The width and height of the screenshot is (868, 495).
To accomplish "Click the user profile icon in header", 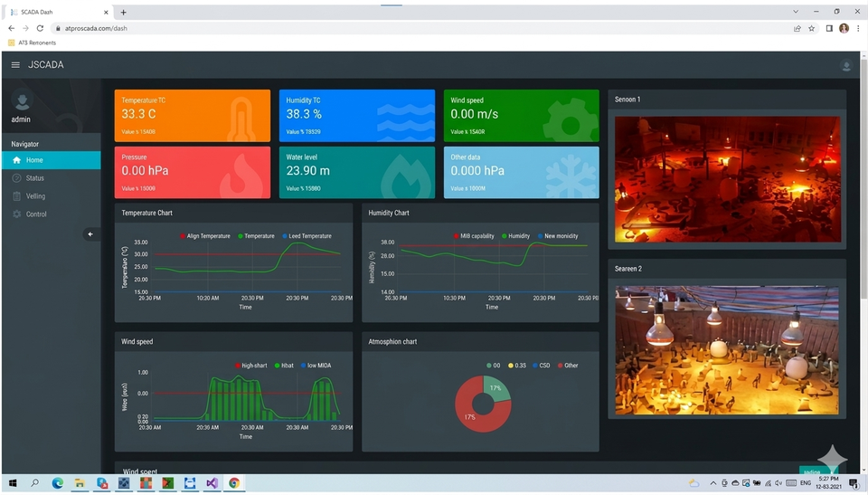I will pos(846,66).
